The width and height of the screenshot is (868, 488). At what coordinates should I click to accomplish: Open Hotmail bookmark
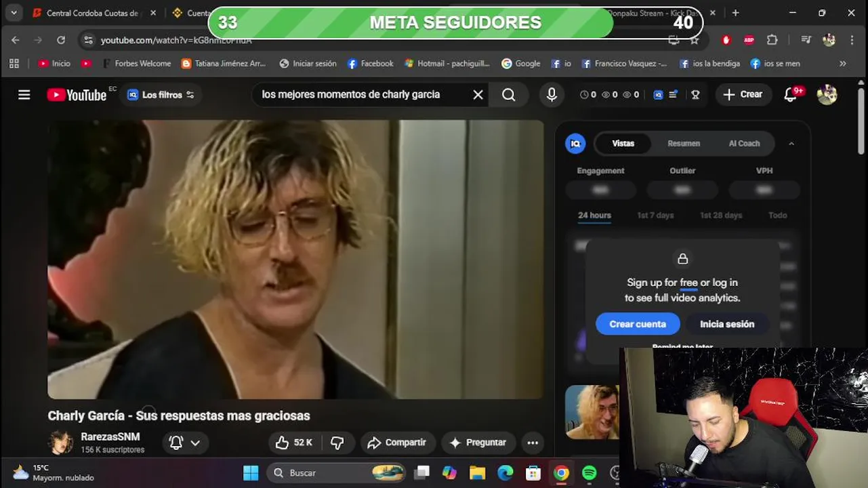coord(447,63)
